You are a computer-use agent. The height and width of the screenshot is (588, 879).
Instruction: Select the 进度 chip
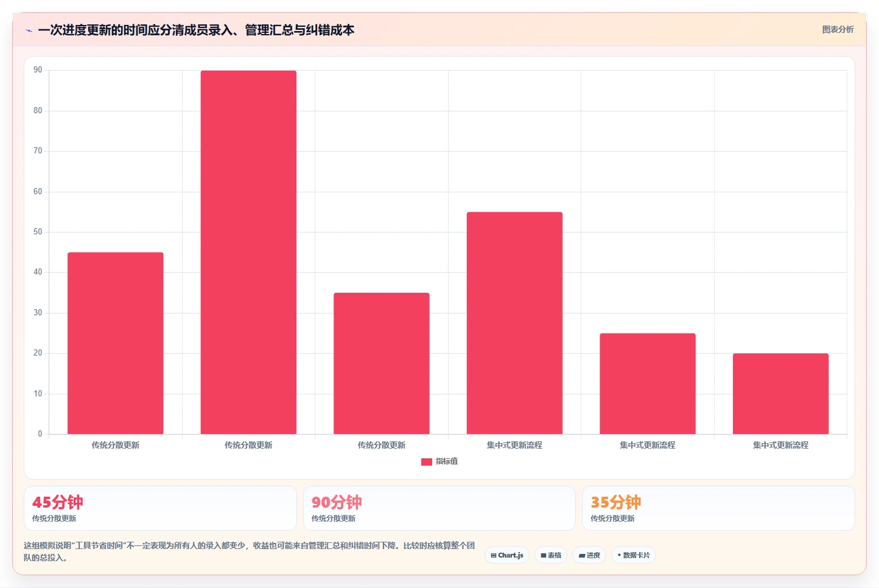[x=589, y=555]
